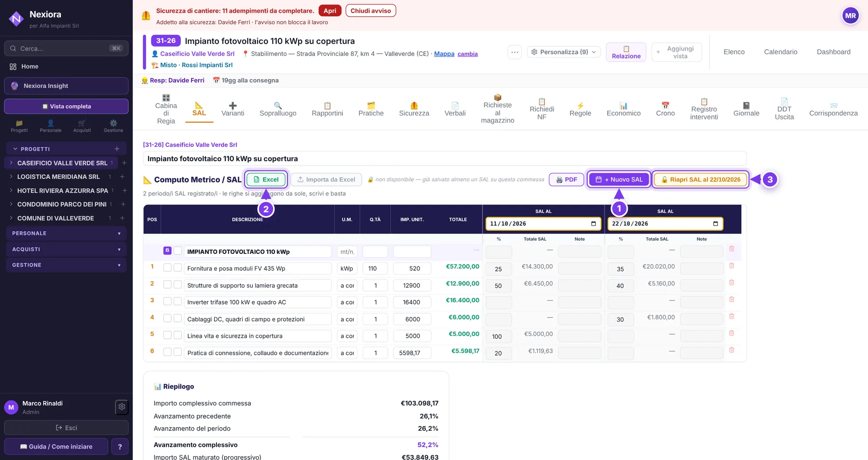Open the three-dots menu in project header
Viewport: 868px width, 460px height.
(x=515, y=52)
